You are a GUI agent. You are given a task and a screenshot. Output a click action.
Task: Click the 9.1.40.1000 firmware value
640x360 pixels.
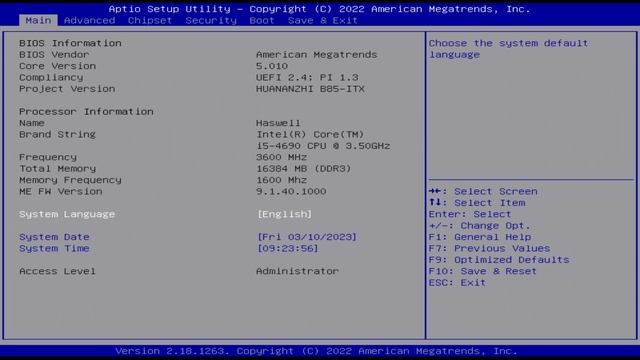[291, 192]
